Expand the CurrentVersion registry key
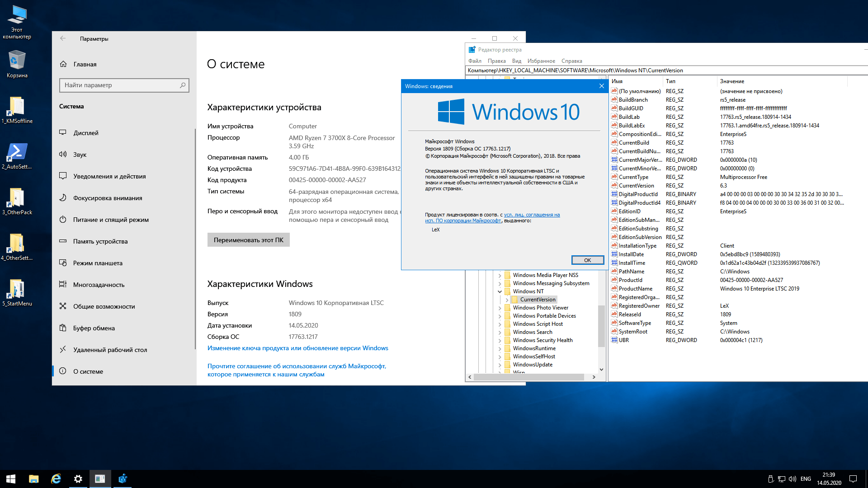This screenshot has width=868, height=488. click(x=507, y=300)
